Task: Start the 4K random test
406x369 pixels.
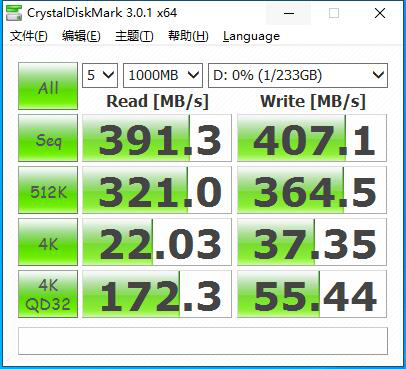Action: tap(48, 242)
